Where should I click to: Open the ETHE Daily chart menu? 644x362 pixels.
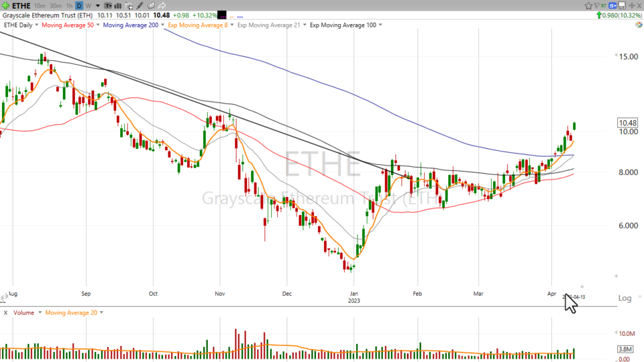pos(36,25)
